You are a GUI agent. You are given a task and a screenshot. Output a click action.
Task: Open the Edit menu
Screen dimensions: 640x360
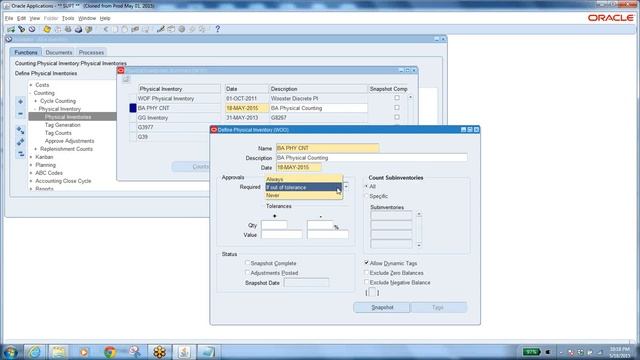[21, 18]
